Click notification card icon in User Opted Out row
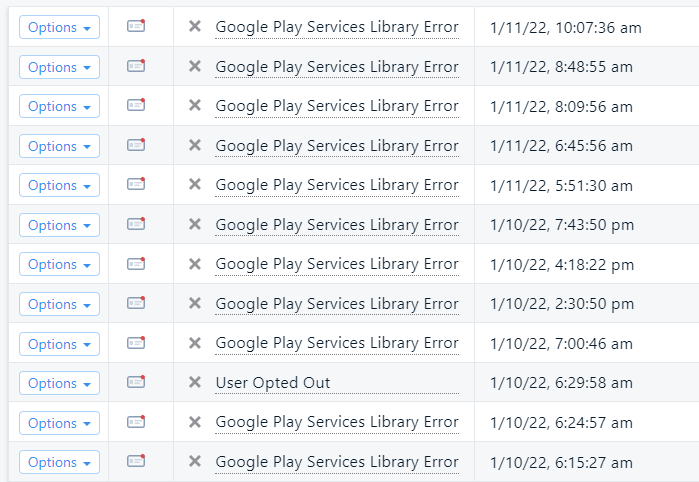The width and height of the screenshot is (699, 482). (x=136, y=382)
